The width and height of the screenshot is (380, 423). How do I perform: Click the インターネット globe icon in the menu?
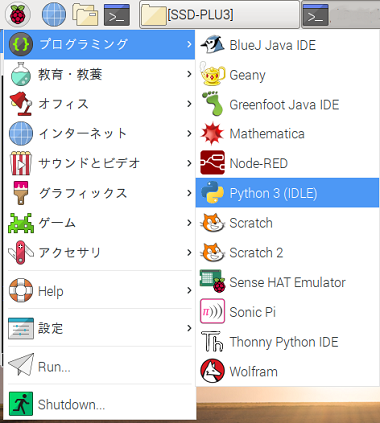point(21,133)
